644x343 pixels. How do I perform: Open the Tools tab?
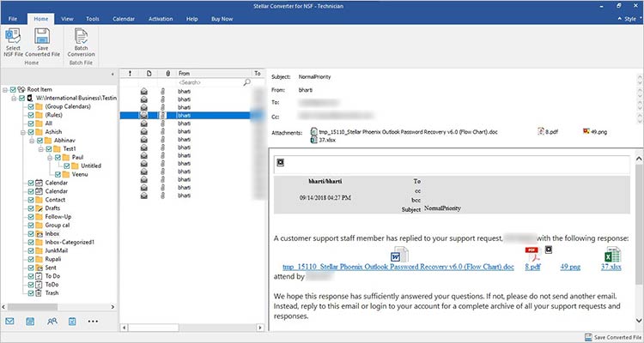(93, 19)
